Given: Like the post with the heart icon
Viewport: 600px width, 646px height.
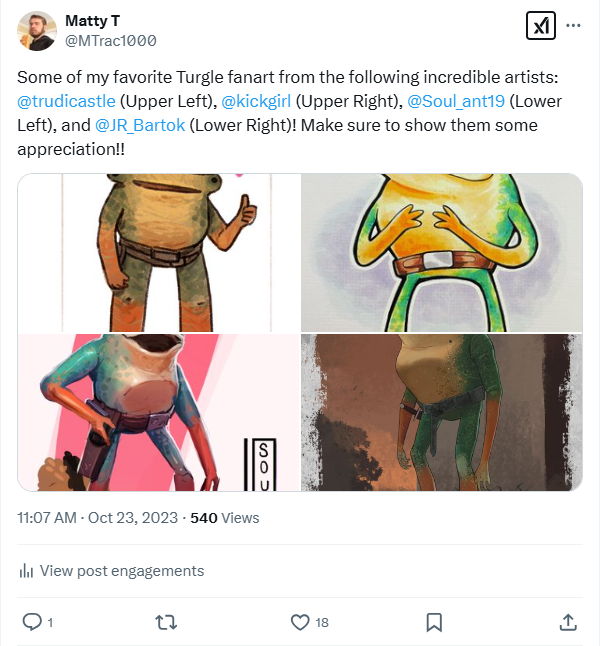Looking at the screenshot, I should (300, 622).
